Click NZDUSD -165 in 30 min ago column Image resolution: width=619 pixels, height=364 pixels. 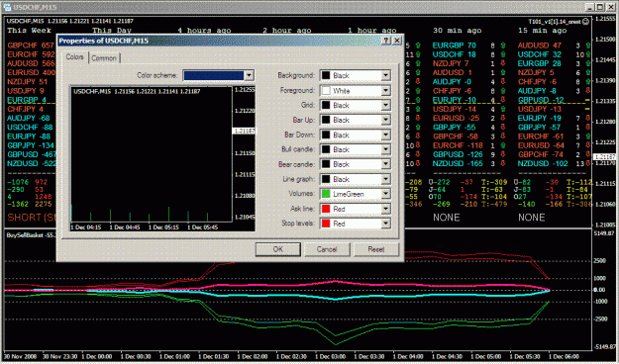458,163
